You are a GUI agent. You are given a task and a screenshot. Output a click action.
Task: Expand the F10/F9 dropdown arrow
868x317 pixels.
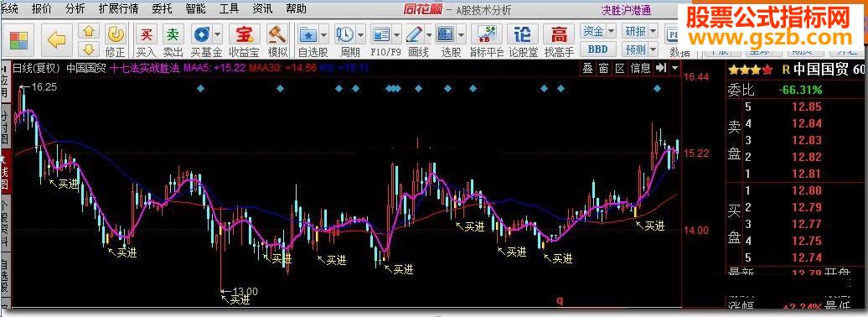397,35
